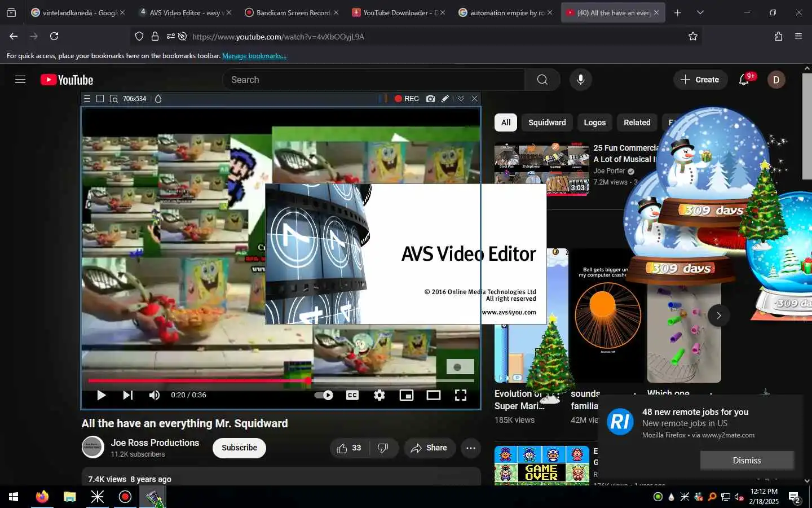Open the Firefox application menu
812x508 pixels.
[x=798, y=36]
